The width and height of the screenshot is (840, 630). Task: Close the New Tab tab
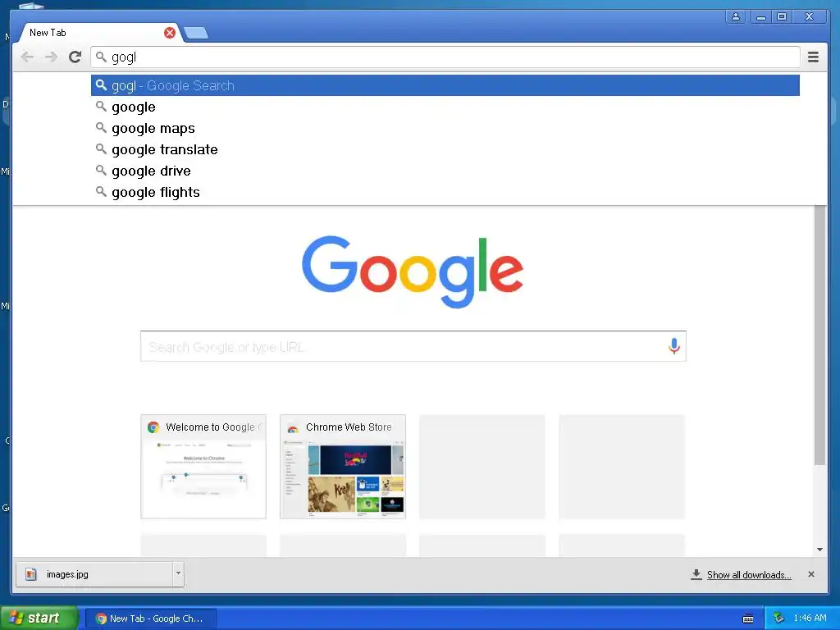[170, 33]
